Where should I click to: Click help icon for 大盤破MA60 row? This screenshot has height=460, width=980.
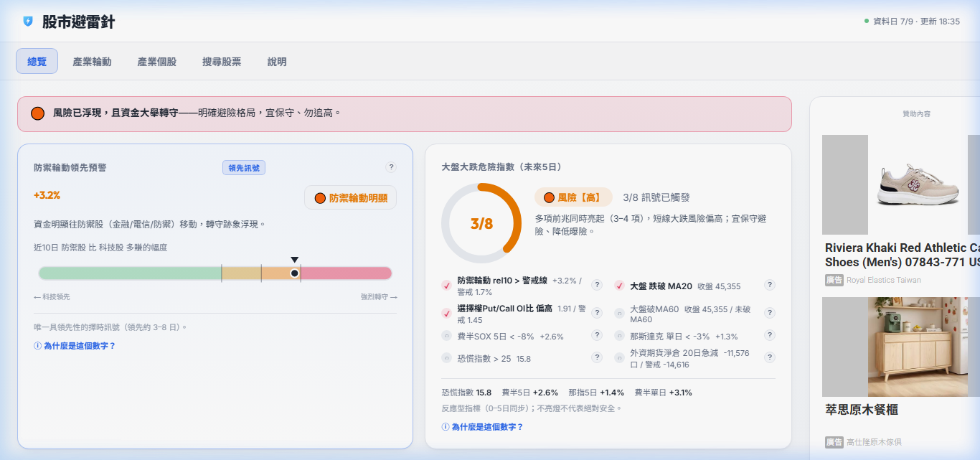coord(770,313)
